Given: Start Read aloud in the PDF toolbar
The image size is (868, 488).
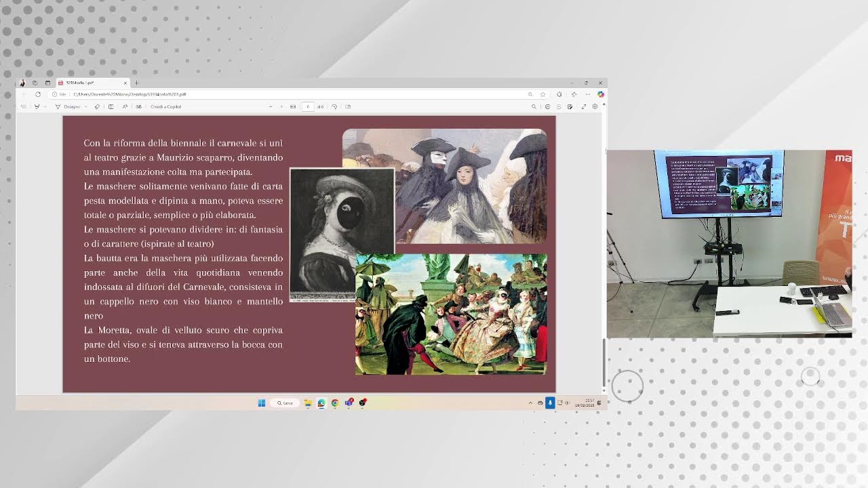Looking at the screenshot, I should tap(125, 106).
